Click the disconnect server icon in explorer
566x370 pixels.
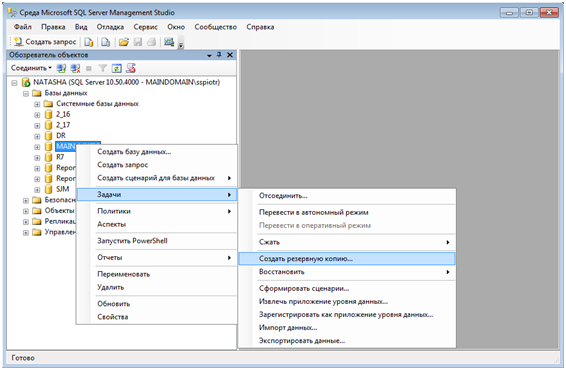coord(75,68)
